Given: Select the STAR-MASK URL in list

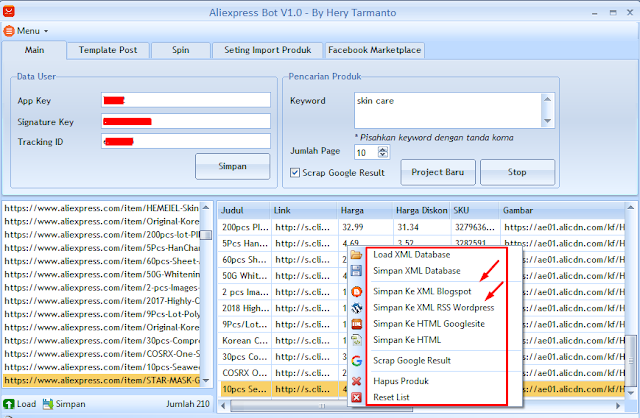Looking at the screenshot, I should click(x=101, y=380).
